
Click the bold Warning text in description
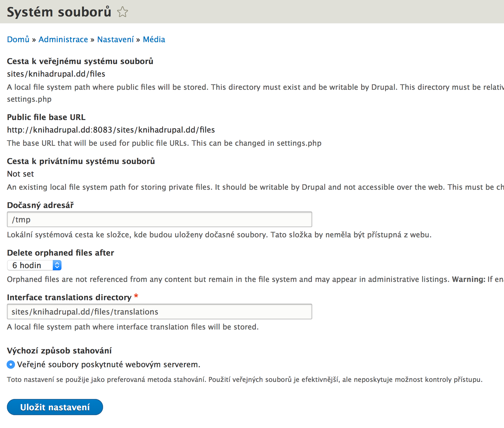tap(469, 279)
